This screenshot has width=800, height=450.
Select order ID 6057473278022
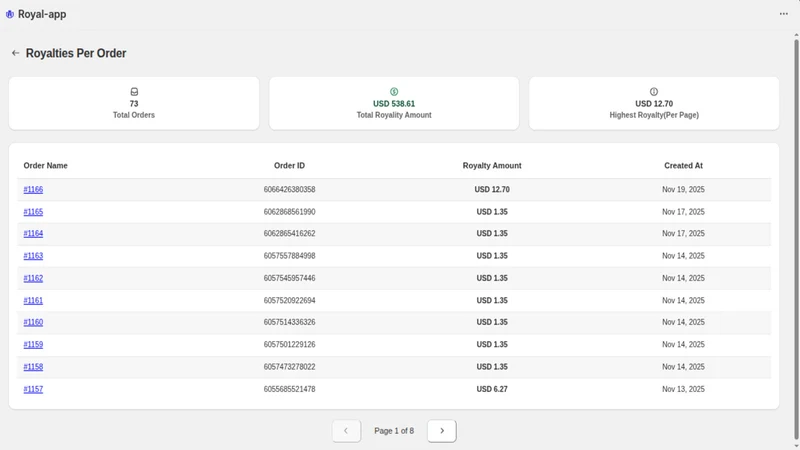(x=289, y=367)
